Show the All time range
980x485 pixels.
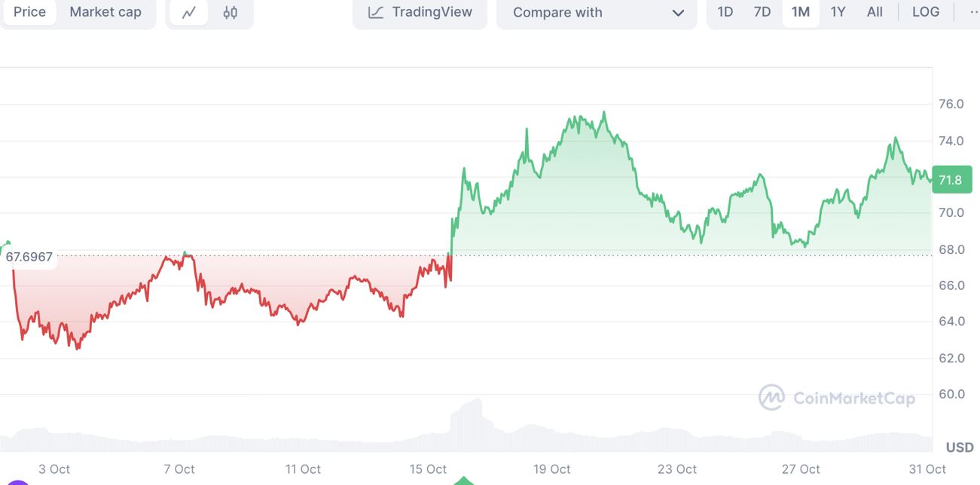(875, 13)
